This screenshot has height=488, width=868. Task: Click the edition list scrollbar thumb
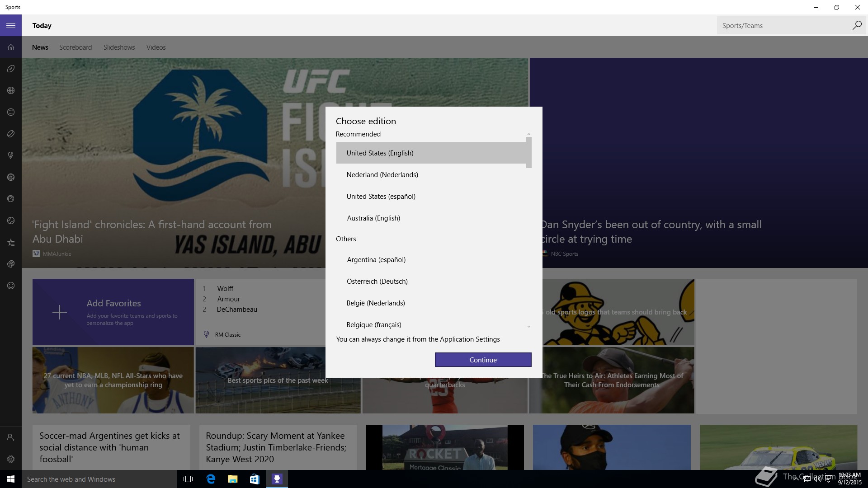(529, 153)
